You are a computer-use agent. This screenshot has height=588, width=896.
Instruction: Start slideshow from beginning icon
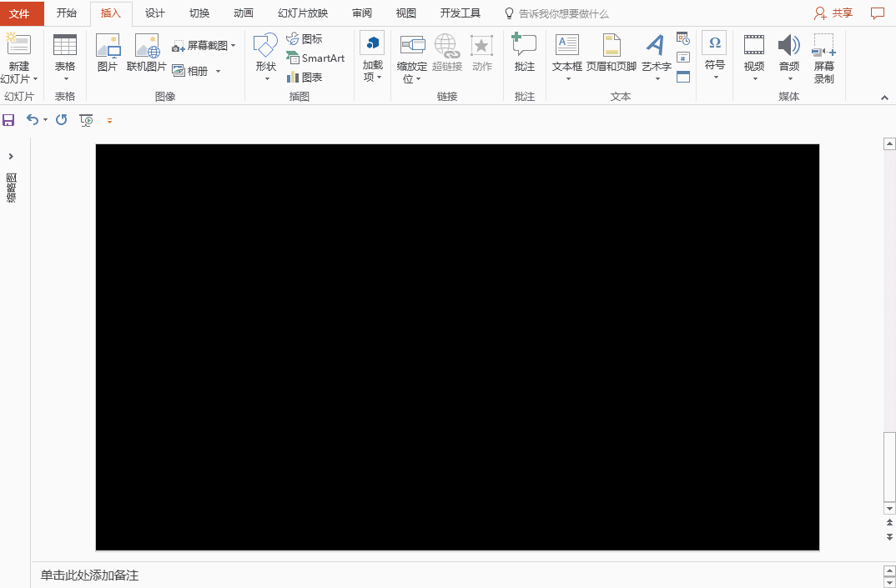[x=86, y=120]
